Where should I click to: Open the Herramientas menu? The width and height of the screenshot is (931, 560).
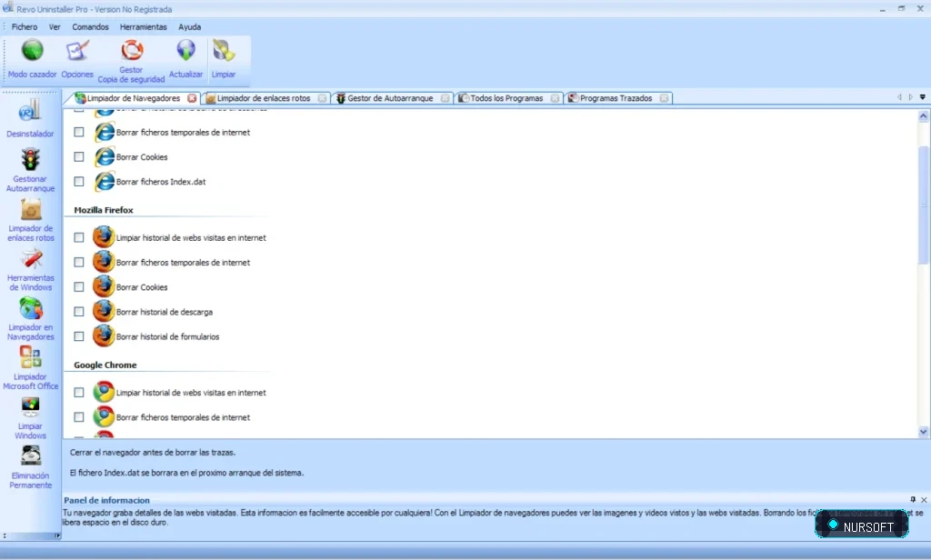pos(143,26)
